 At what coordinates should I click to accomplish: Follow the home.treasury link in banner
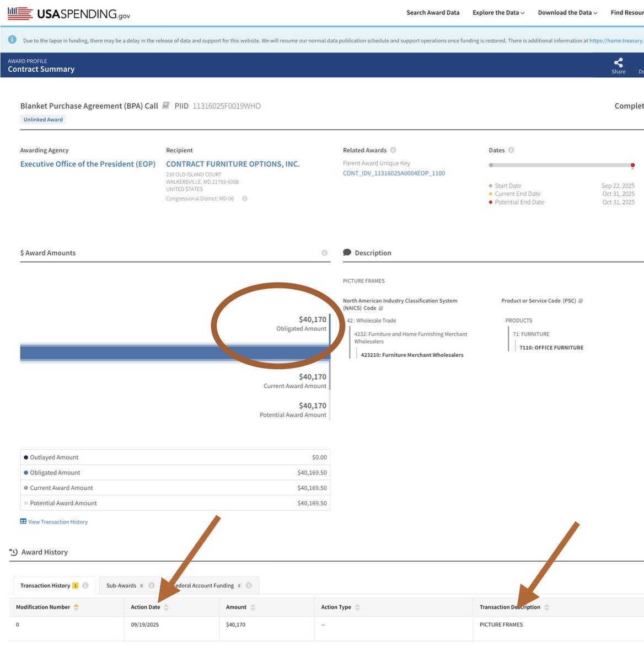click(x=616, y=40)
